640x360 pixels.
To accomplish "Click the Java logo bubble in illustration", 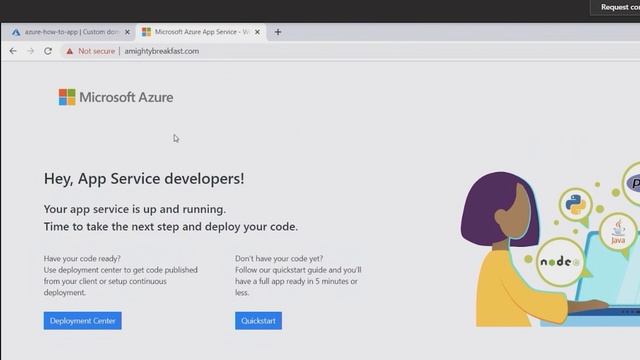I will point(618,232).
